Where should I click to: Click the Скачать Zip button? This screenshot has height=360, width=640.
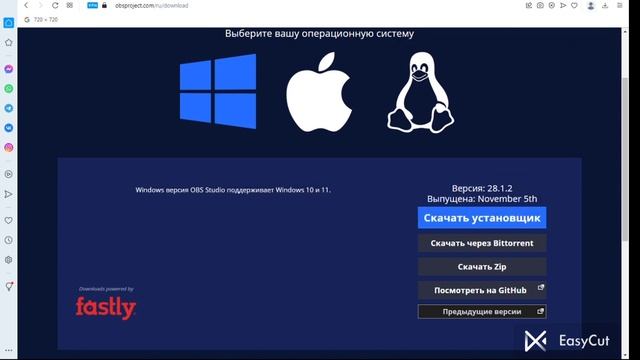click(482, 267)
